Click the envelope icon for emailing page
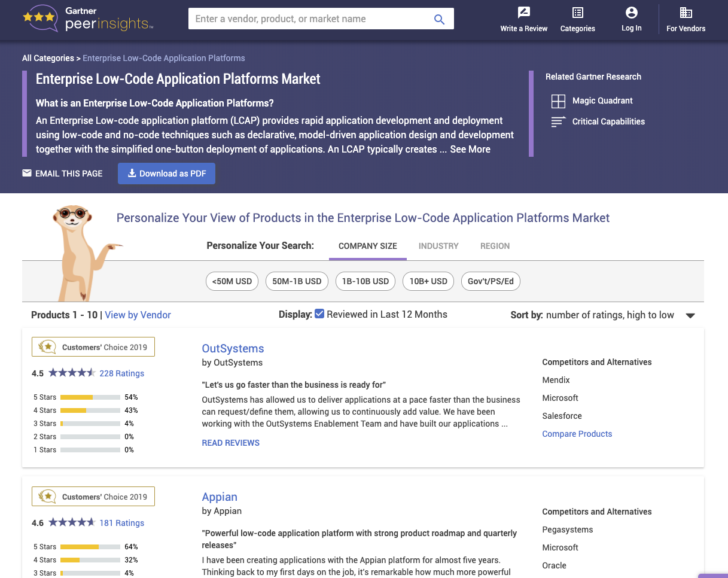The width and height of the screenshot is (728, 578). click(27, 174)
